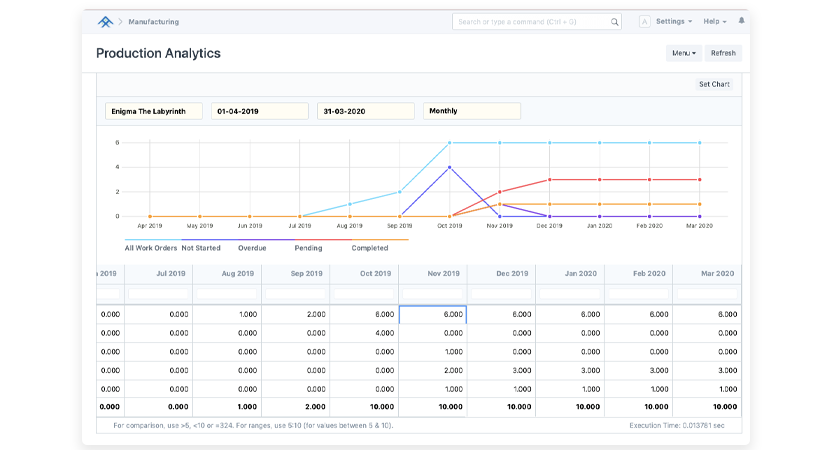This screenshot has width=826, height=450.
Task: Click the Aug 2019 light blue data point
Action: 349,204
